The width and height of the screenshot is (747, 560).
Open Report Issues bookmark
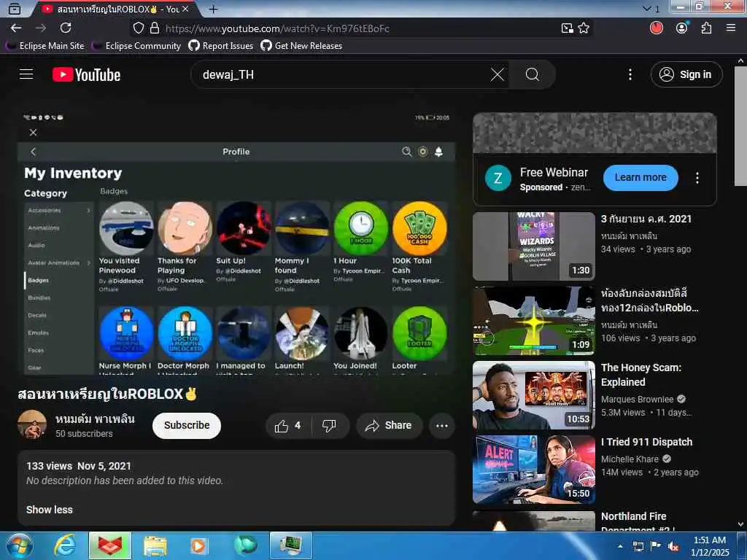220,46
